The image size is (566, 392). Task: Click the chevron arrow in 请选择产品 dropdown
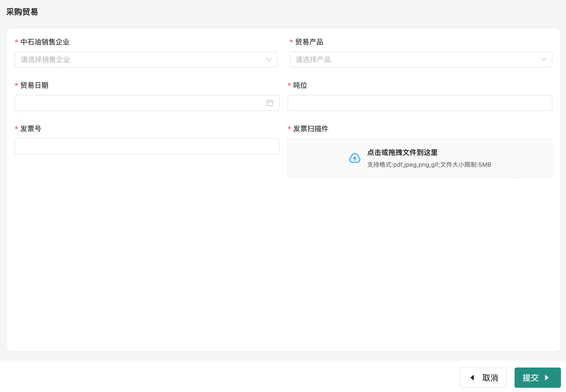[x=544, y=60]
